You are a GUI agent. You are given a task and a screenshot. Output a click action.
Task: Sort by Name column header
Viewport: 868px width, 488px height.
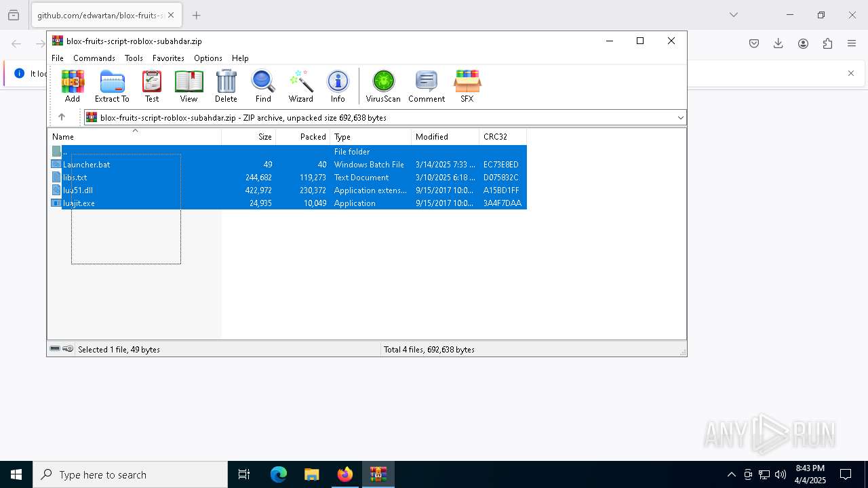point(134,137)
